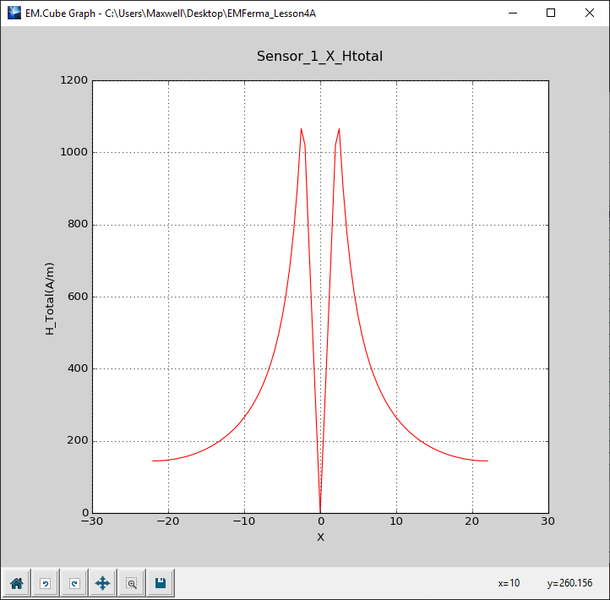610x600 pixels.
Task: Click the Sensor_1_X_Htotal plot title
Action: coord(320,57)
